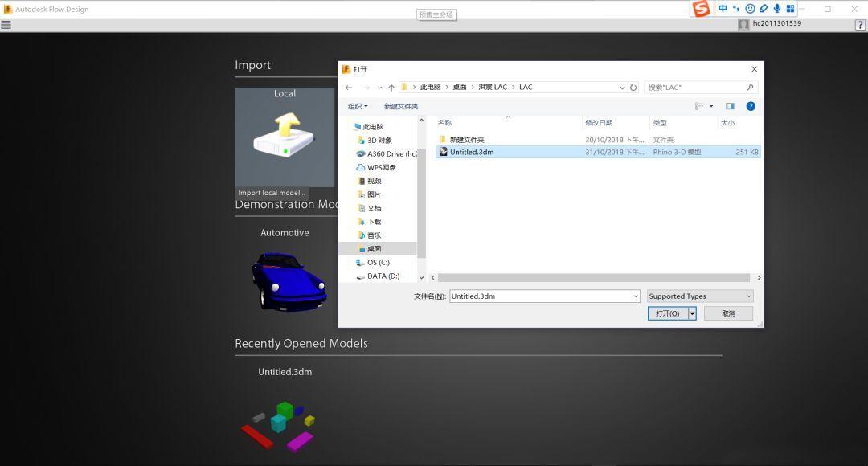Go forward in the file dialog
This screenshot has width=868, height=466.
click(366, 88)
